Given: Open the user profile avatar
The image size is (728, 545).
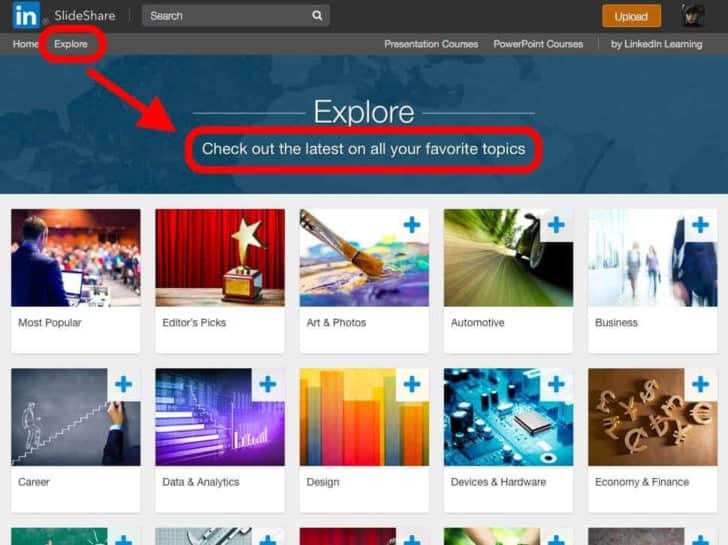Looking at the screenshot, I should pyautogui.click(x=693, y=15).
